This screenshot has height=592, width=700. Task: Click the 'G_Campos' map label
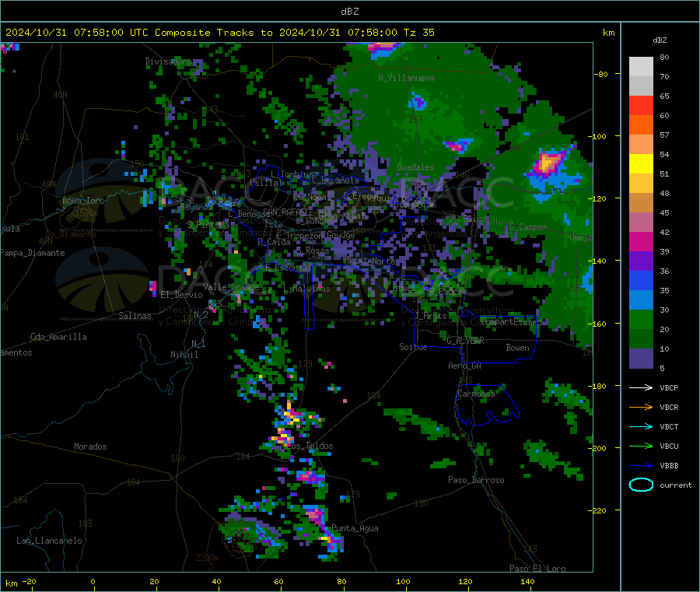point(528,227)
